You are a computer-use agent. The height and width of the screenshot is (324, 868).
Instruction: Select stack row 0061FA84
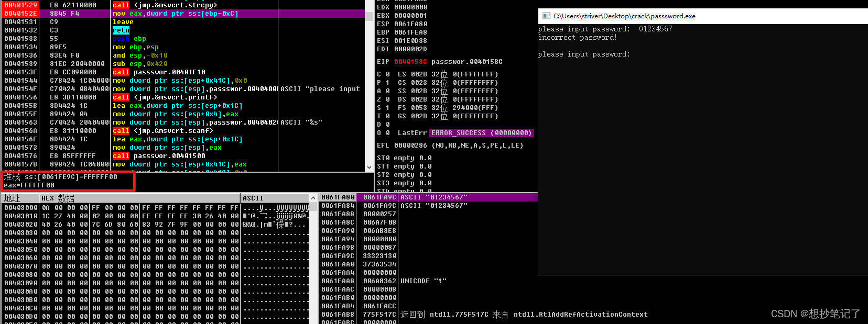pos(429,206)
